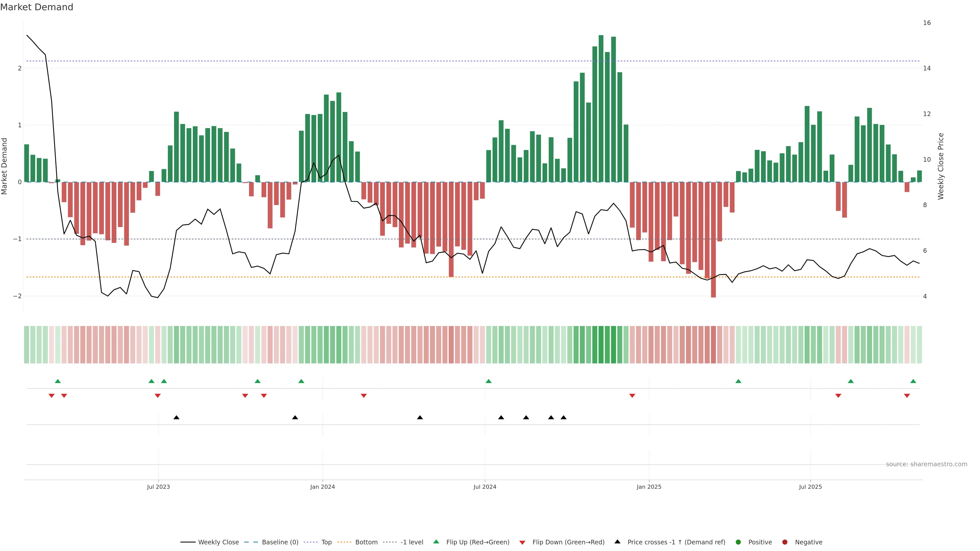Toggle the -1 level legend entry

[412, 542]
